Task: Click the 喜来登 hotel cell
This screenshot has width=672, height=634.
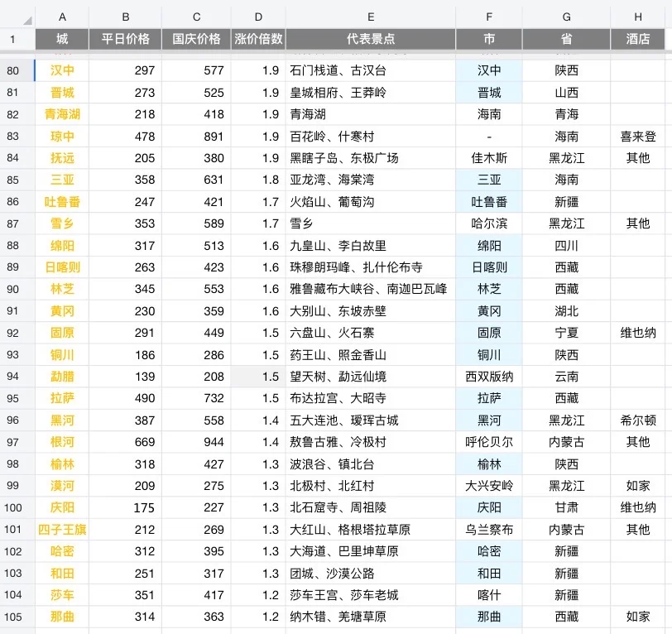Action: click(x=638, y=137)
